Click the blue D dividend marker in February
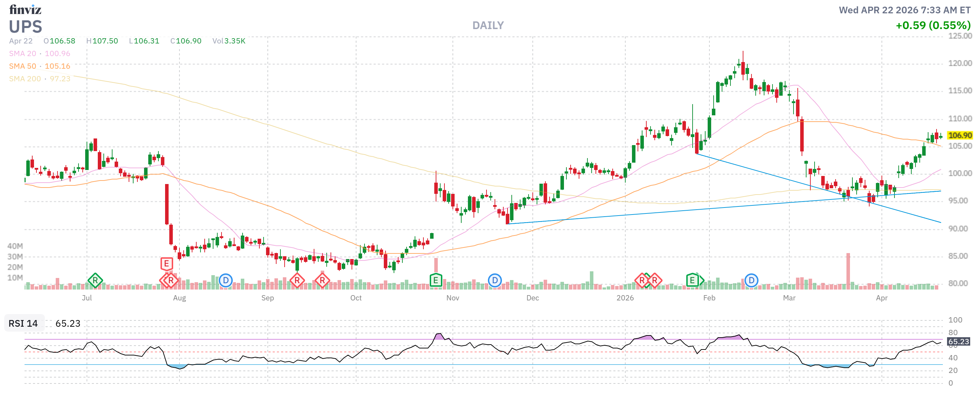Viewport: 980px width, 394px height. pos(751,281)
